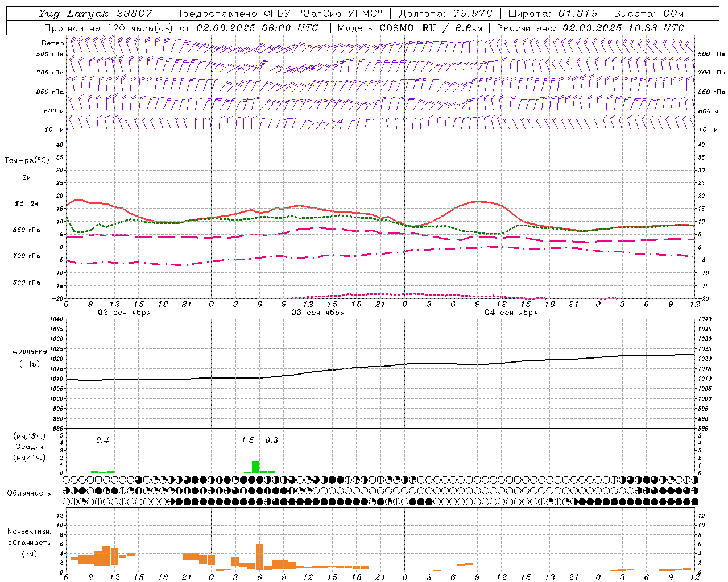The image size is (728, 582).
Task: Click the Давление pressure panel label
Action: click(30, 351)
